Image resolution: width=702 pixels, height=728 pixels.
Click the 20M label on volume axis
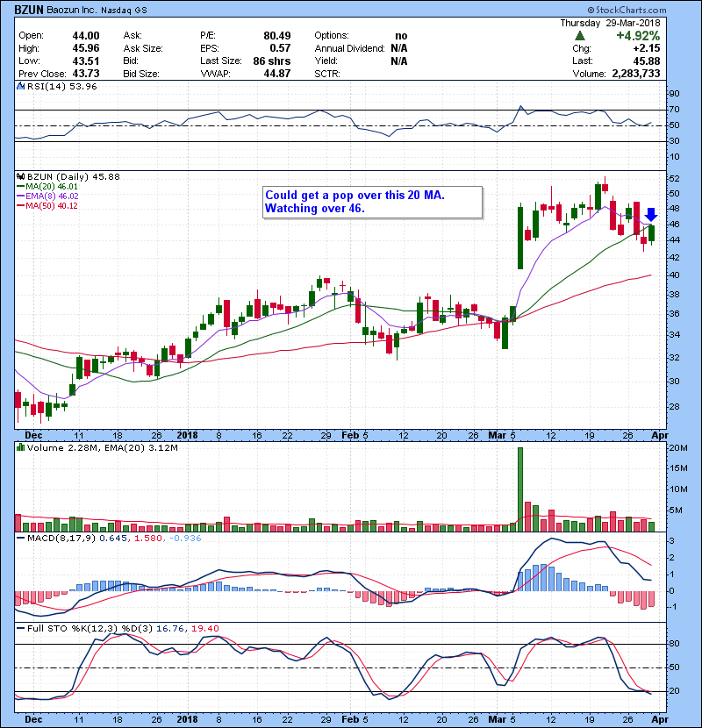[677, 447]
